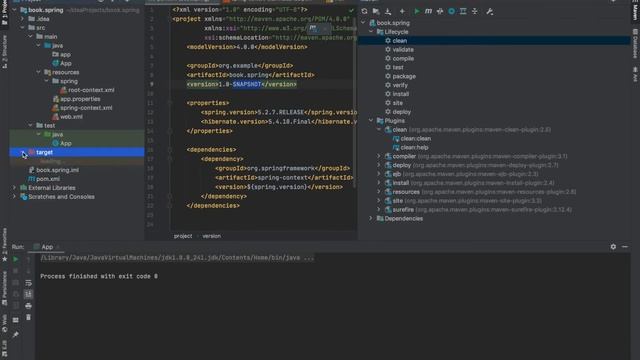Select clean:clean plugin goal
640x360 pixels.
(415, 138)
